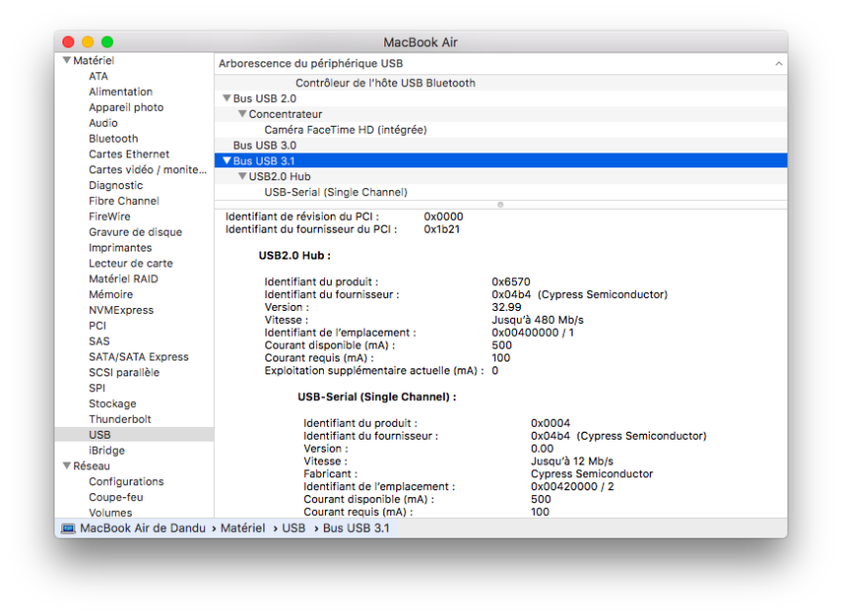Select the highlighted USB sidebar entry
842x616 pixels.
(135, 435)
